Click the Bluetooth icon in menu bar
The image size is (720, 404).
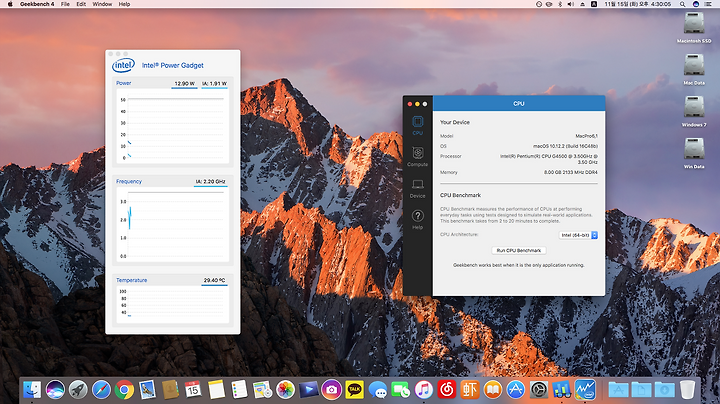tap(560, 4)
